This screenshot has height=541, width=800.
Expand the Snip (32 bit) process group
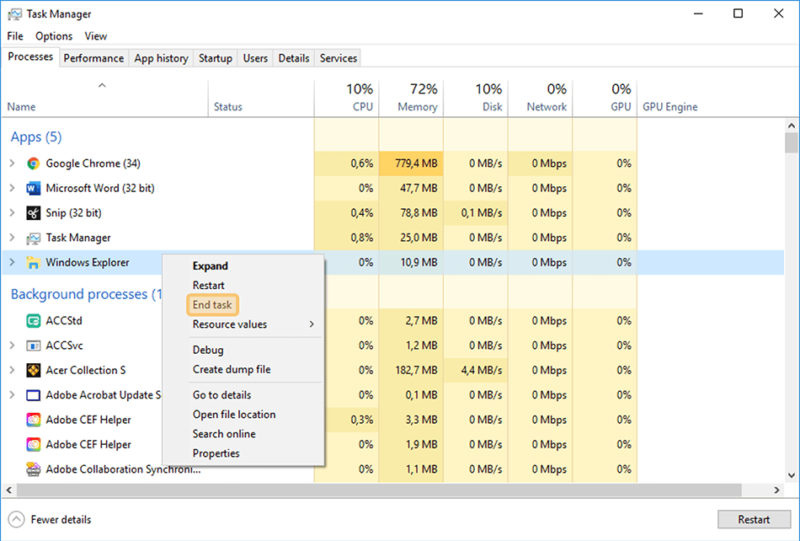pos(12,213)
